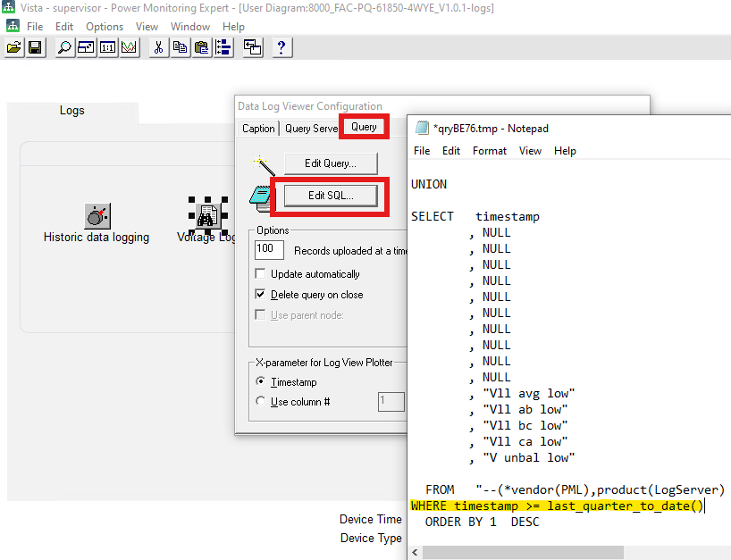
Task: Toggle the Use parent node checkbox
Action: click(260, 314)
